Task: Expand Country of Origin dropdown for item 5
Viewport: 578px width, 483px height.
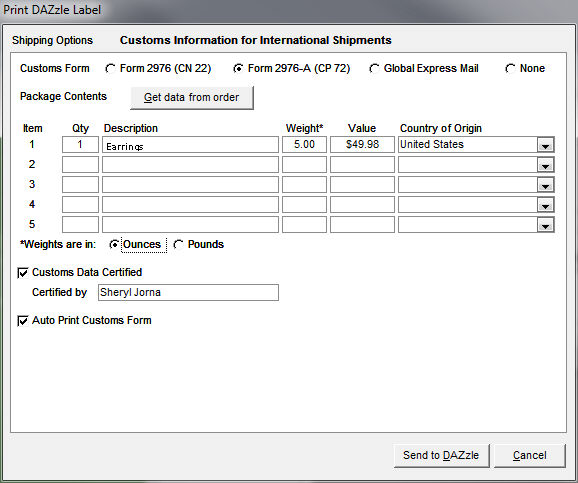Action: point(545,225)
